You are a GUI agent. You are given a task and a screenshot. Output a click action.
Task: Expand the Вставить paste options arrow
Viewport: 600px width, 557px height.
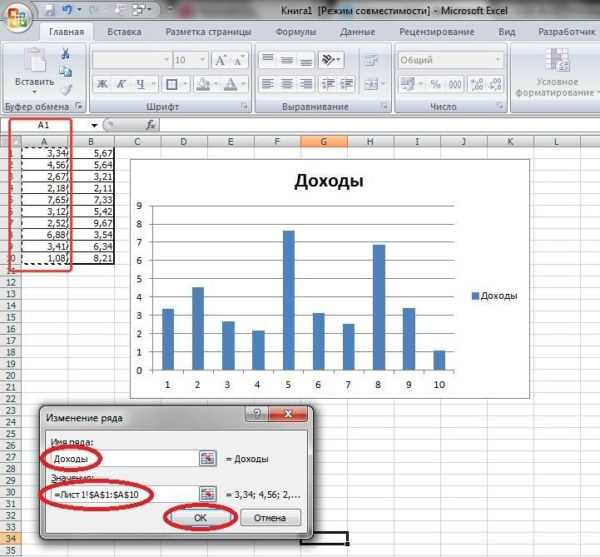[x=34, y=92]
